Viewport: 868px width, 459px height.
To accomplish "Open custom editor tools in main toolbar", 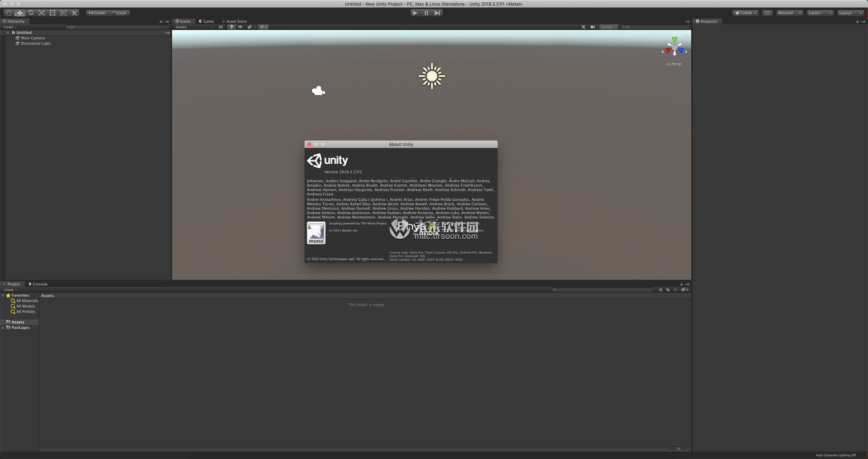I will [75, 13].
